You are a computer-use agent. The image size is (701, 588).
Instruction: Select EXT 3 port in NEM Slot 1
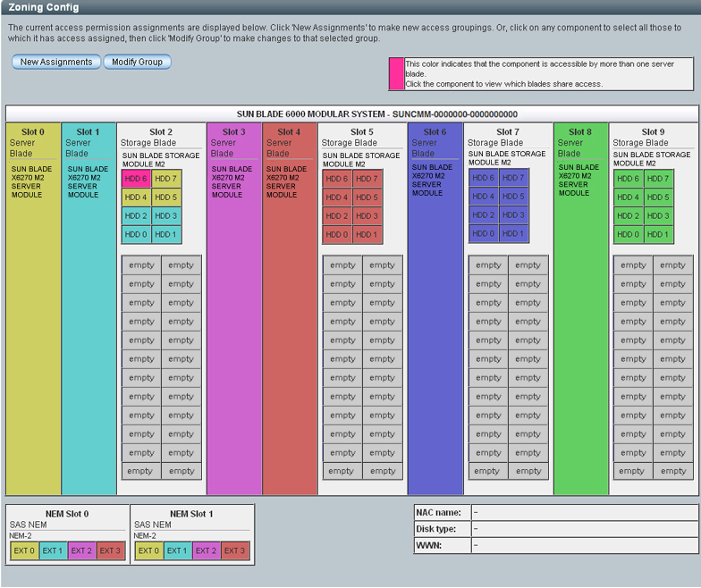point(234,550)
